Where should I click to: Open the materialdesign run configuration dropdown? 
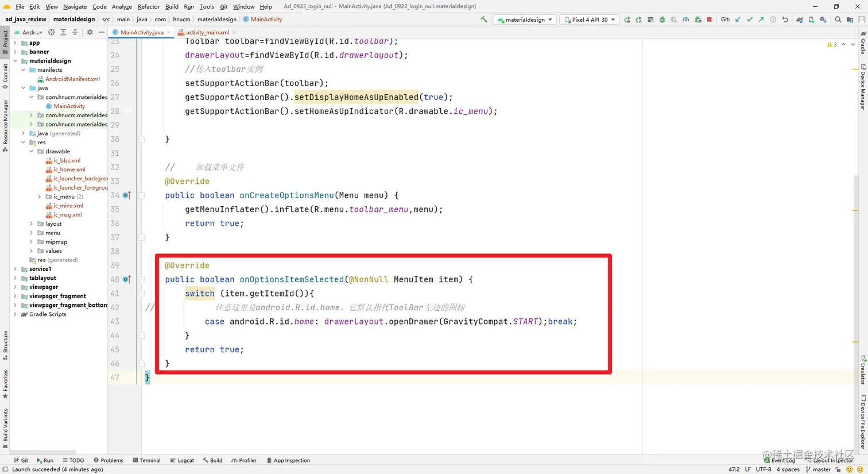[524, 20]
